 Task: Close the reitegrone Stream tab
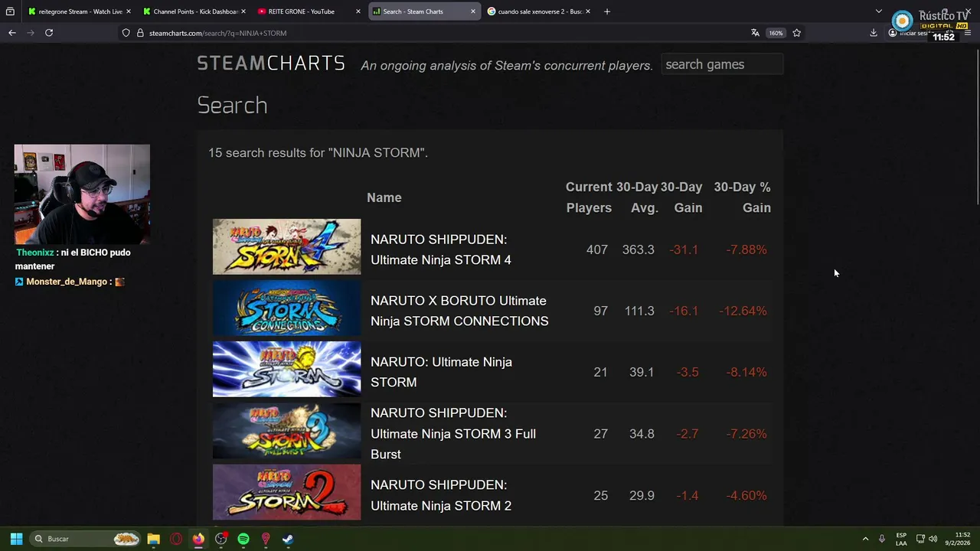coord(129,11)
